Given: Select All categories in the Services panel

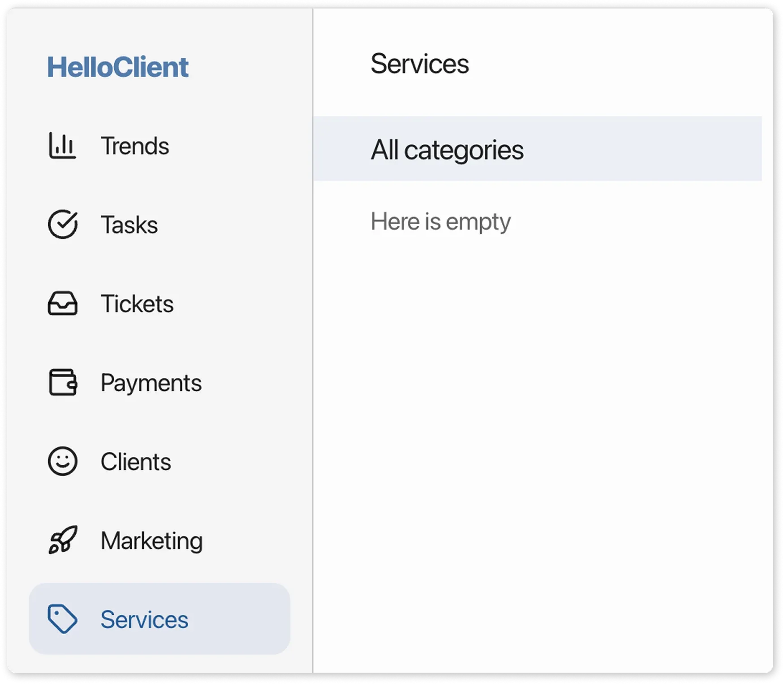Looking at the screenshot, I should [448, 150].
